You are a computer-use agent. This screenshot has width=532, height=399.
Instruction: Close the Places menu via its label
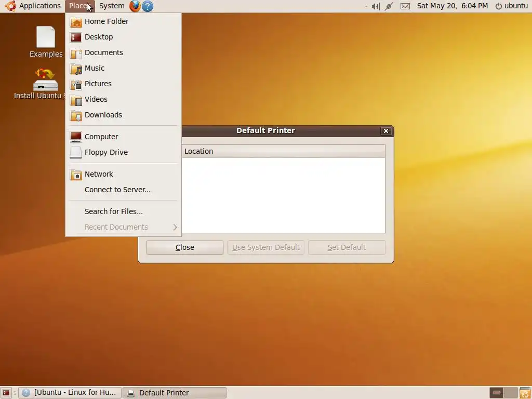(x=79, y=6)
